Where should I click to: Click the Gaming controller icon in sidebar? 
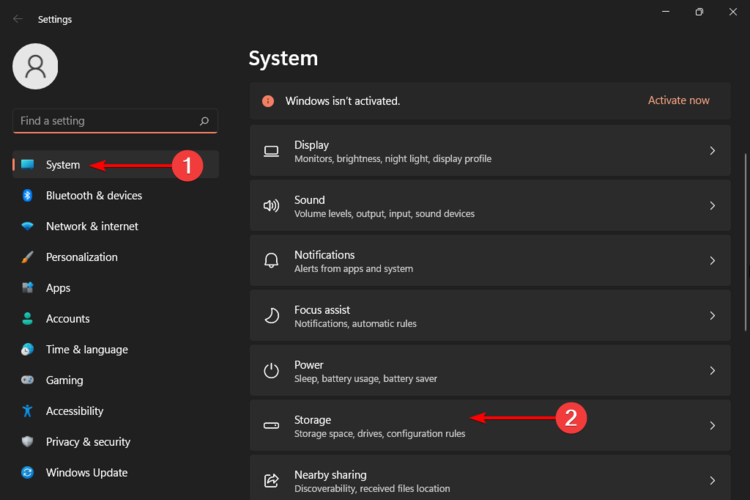pos(27,381)
